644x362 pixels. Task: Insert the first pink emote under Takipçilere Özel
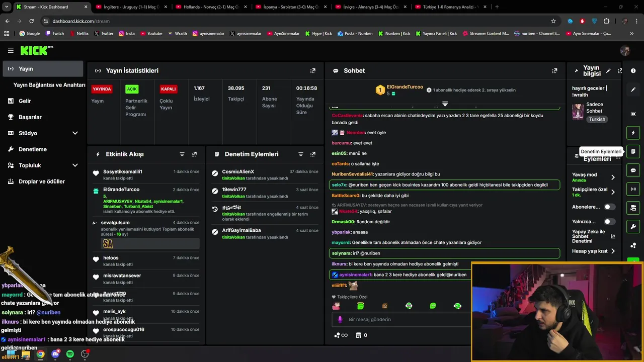[336, 306]
